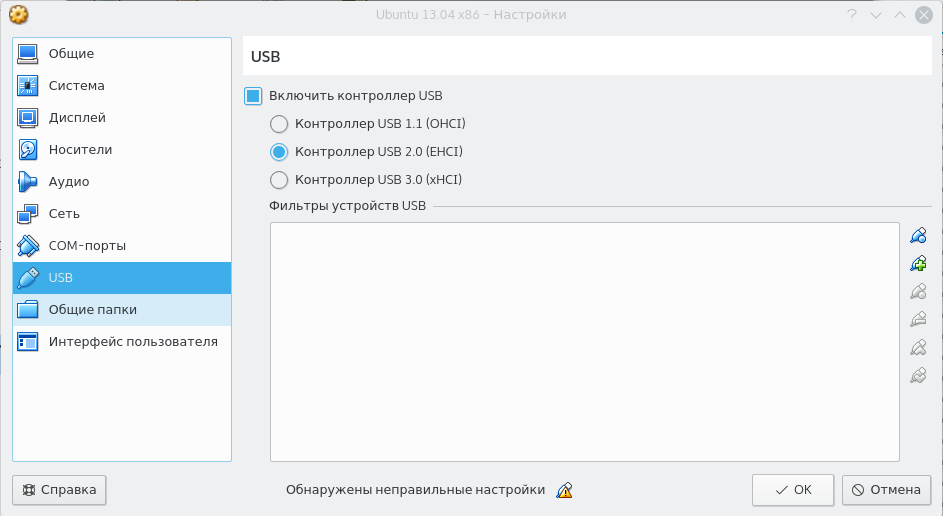Click the add empty USB filter icon

pyautogui.click(x=918, y=236)
